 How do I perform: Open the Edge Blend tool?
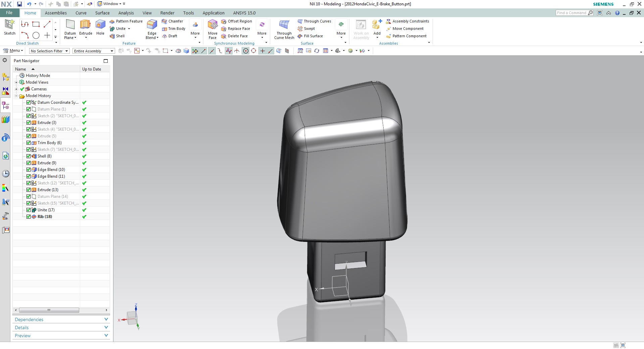152,27
